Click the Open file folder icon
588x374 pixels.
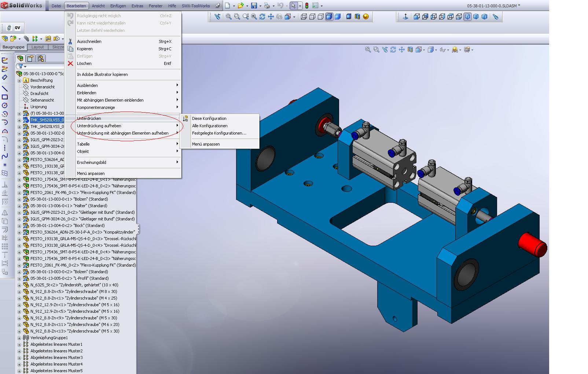(x=240, y=5)
